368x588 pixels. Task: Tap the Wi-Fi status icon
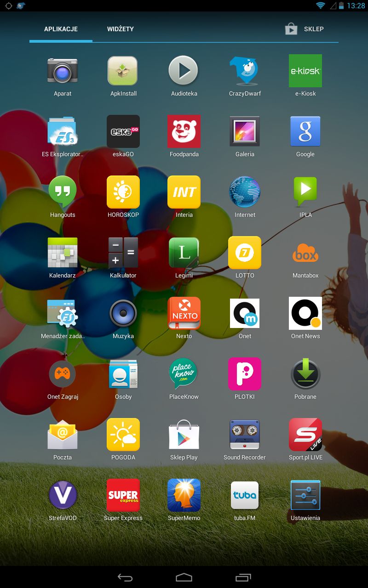tap(320, 6)
